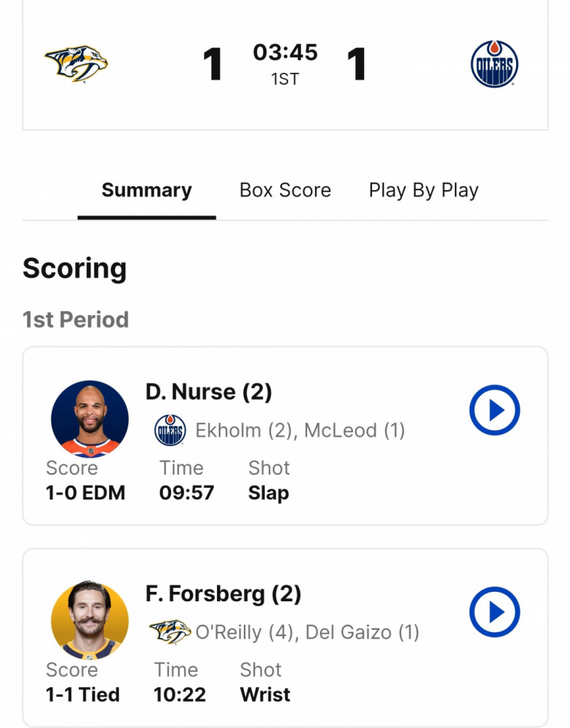Tap the Oilers score of 1

point(357,63)
